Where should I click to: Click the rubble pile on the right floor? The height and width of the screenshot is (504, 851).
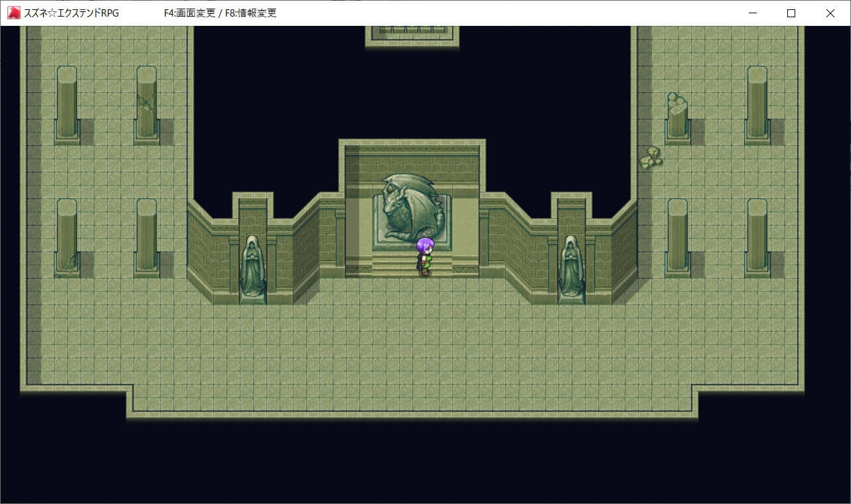coord(651,158)
